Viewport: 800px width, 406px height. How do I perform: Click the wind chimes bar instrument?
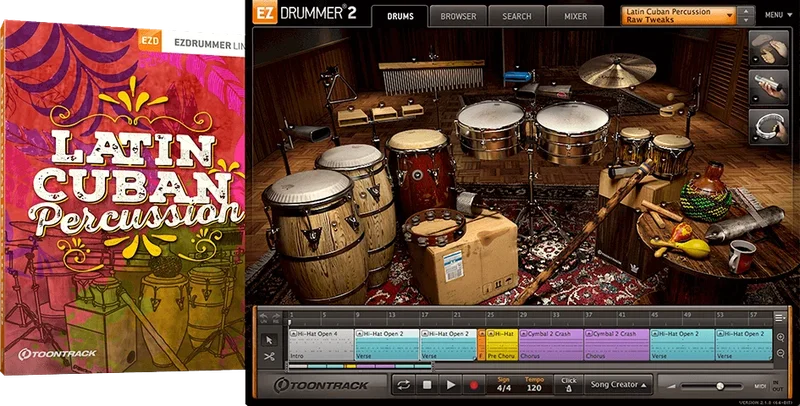coord(432,77)
